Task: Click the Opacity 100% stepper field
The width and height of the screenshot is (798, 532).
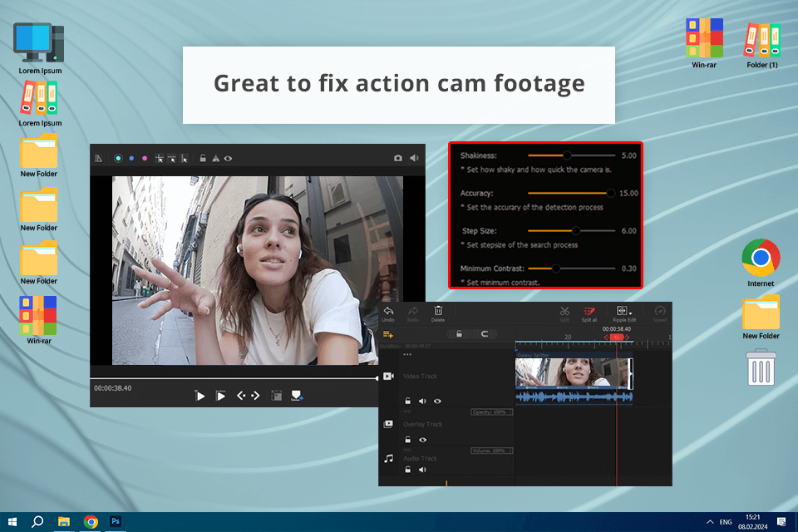Action: click(491, 411)
